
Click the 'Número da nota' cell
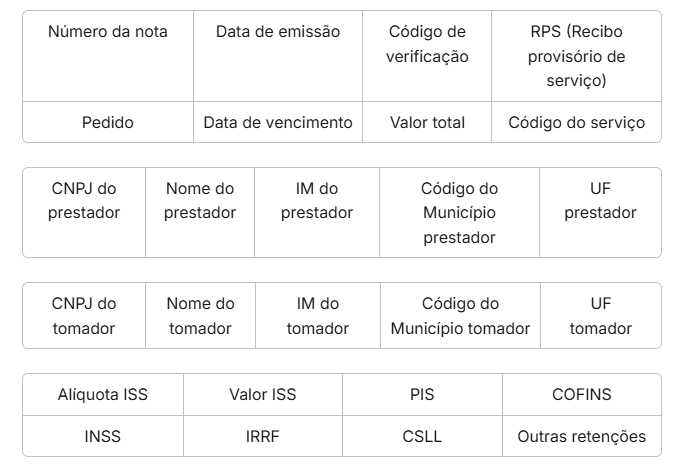(x=108, y=56)
